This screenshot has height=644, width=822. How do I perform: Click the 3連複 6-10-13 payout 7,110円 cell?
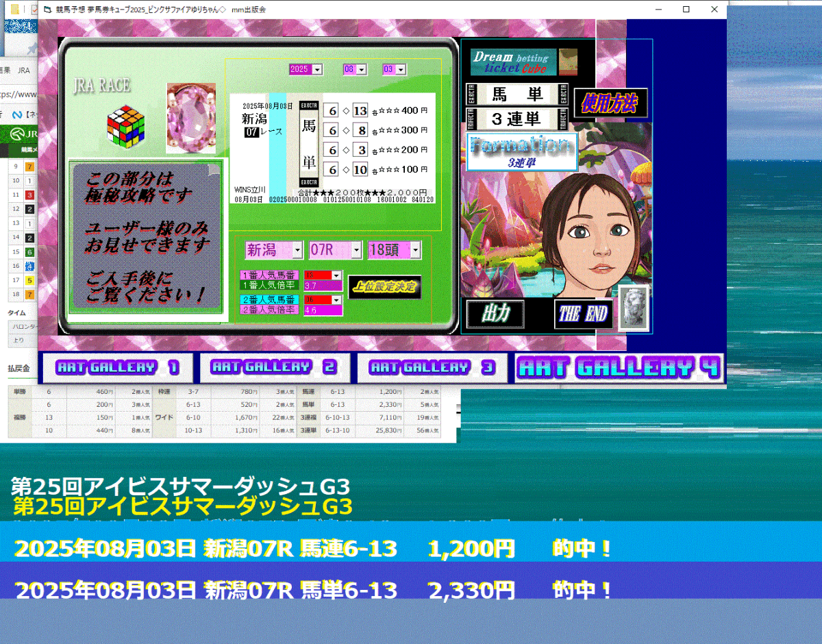tap(380, 417)
